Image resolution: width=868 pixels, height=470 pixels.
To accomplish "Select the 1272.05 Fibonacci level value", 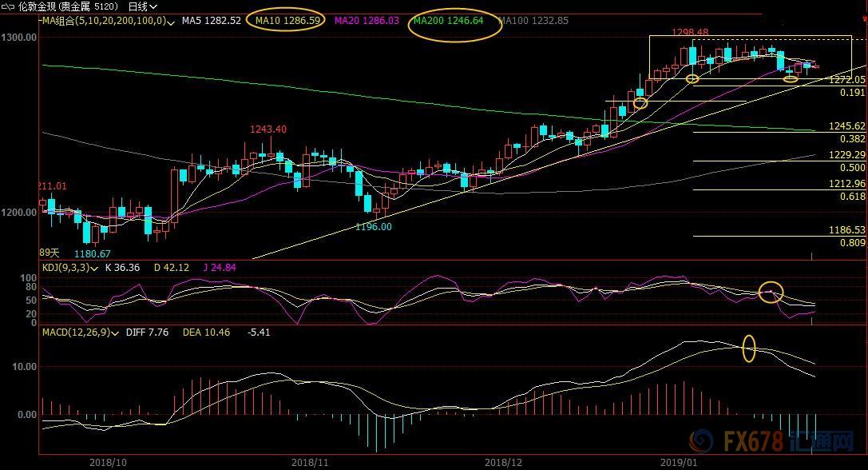I will (846, 80).
